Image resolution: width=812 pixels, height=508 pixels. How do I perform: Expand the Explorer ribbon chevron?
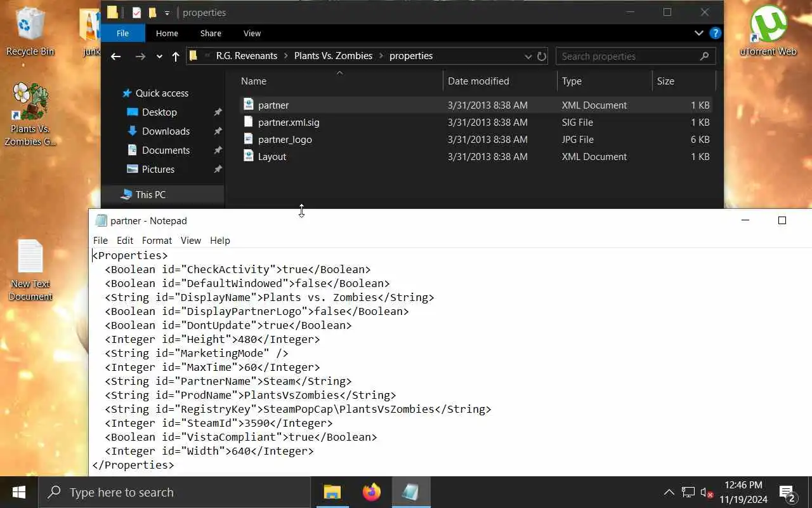(698, 33)
